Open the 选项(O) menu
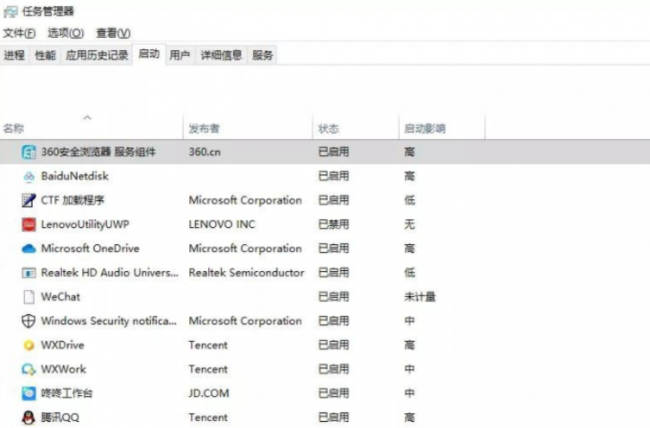Screen dimensions: 650x428 [x=65, y=33]
